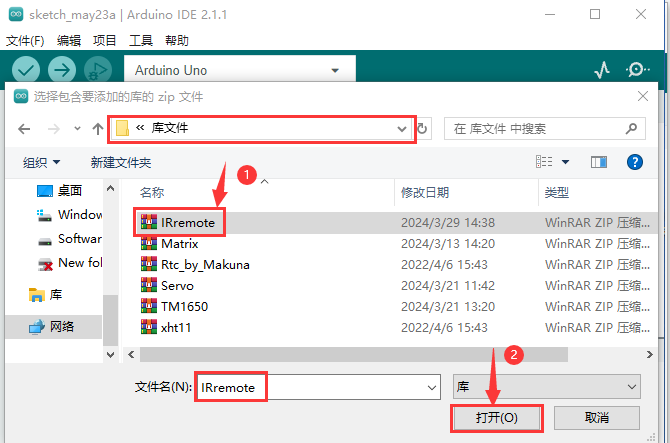Click the Servo WinRAR archive icon
Viewport: 670px width, 443px height.
pos(149,285)
